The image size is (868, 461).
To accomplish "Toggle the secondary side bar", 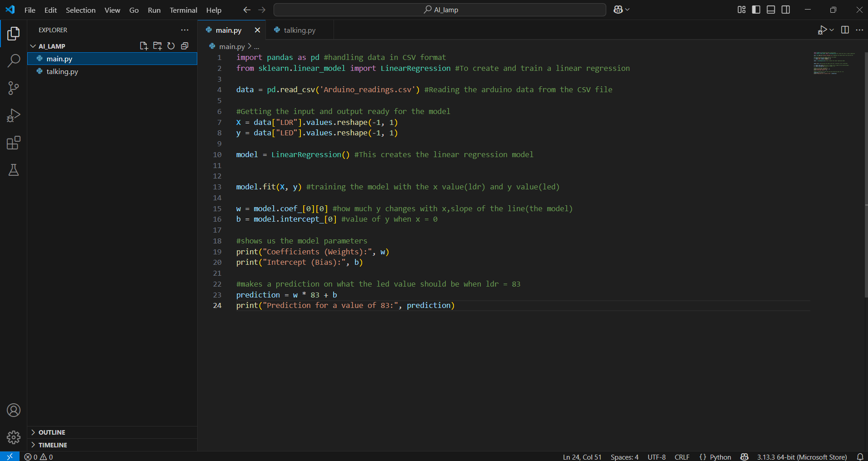I will [786, 10].
